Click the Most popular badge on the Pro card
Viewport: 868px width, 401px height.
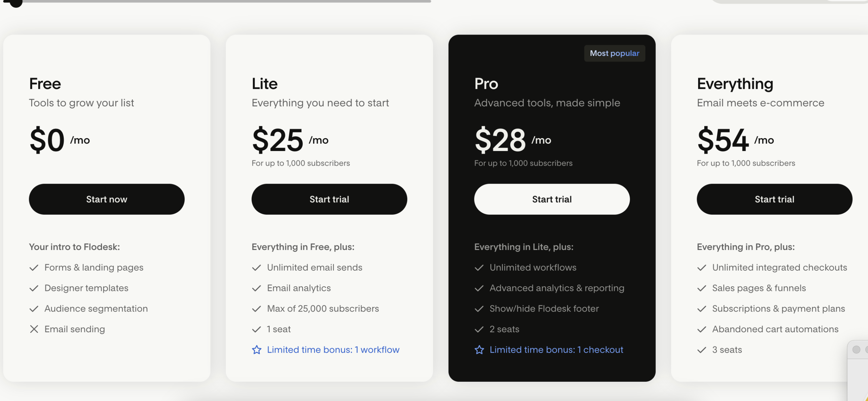[614, 53]
